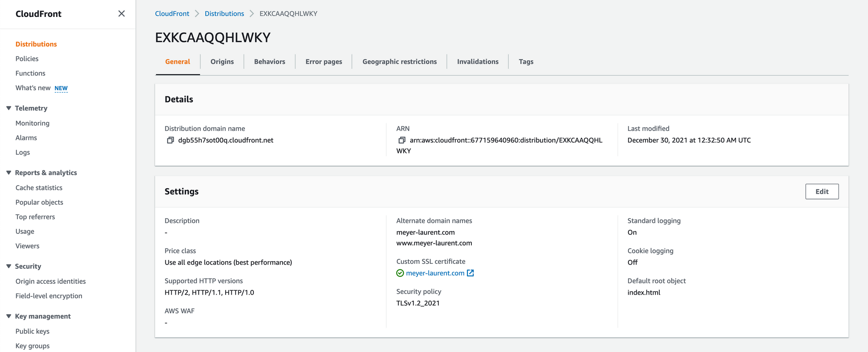Collapse the Security section

[9, 266]
